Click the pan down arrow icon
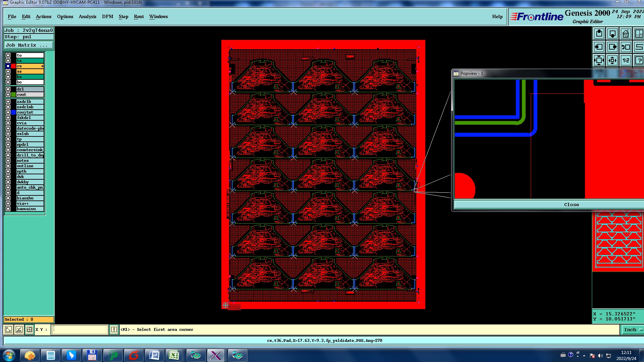The height and width of the screenshot is (362, 644). tap(612, 34)
